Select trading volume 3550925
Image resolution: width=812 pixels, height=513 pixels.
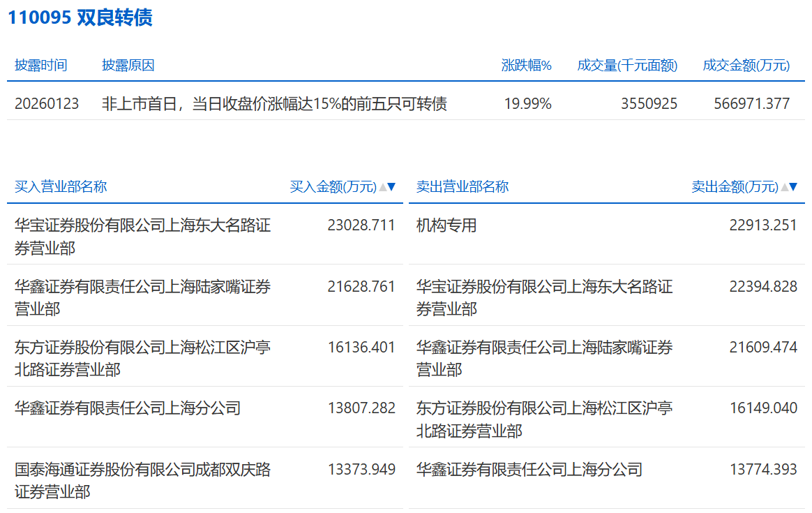point(649,104)
